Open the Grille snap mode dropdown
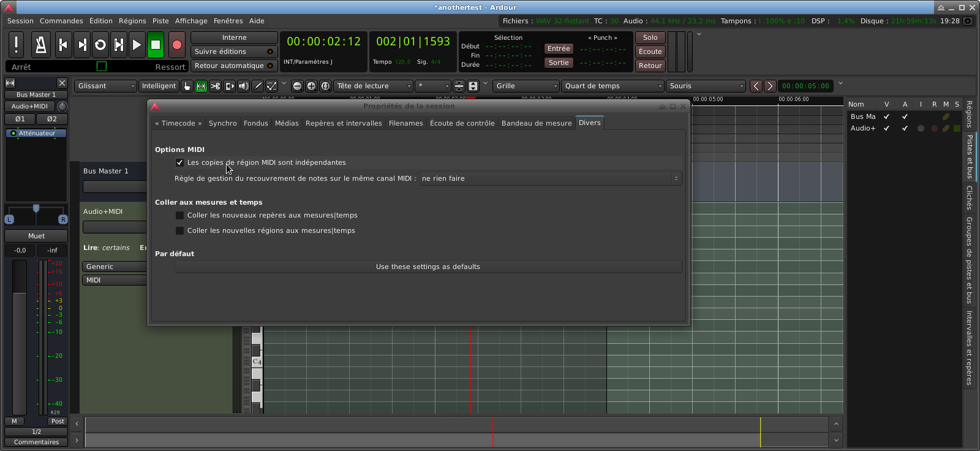980x451 pixels. click(526, 86)
